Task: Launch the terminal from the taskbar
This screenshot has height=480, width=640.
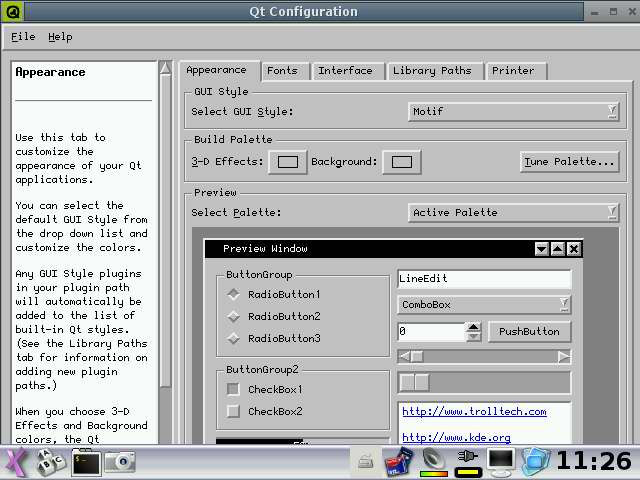Action: 86,462
